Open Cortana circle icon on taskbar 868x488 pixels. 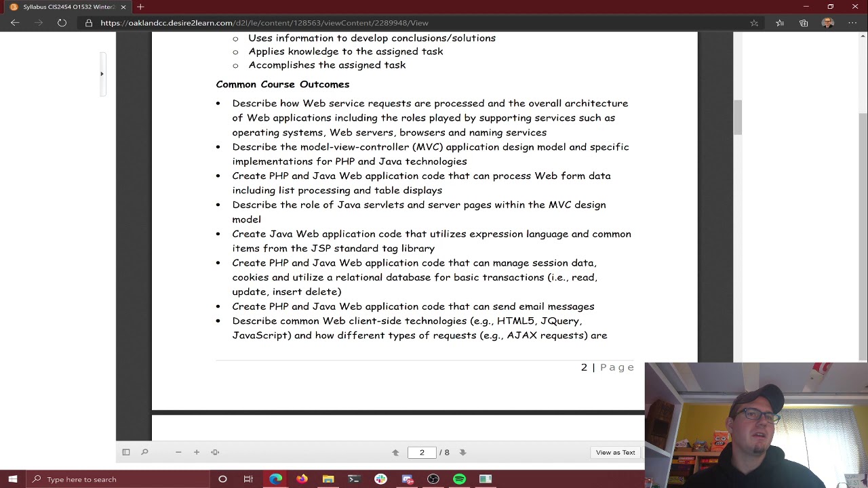(x=222, y=479)
